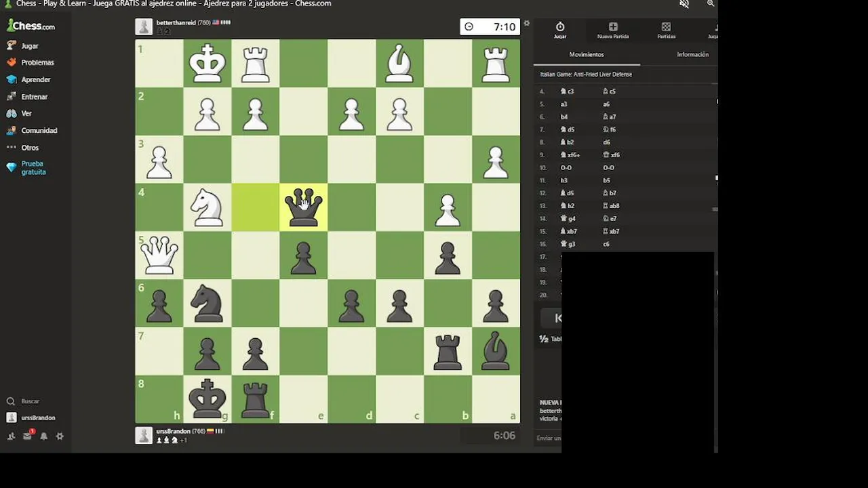Select the black knight on g6
Viewport: 868px width, 488px height.
pos(208,304)
